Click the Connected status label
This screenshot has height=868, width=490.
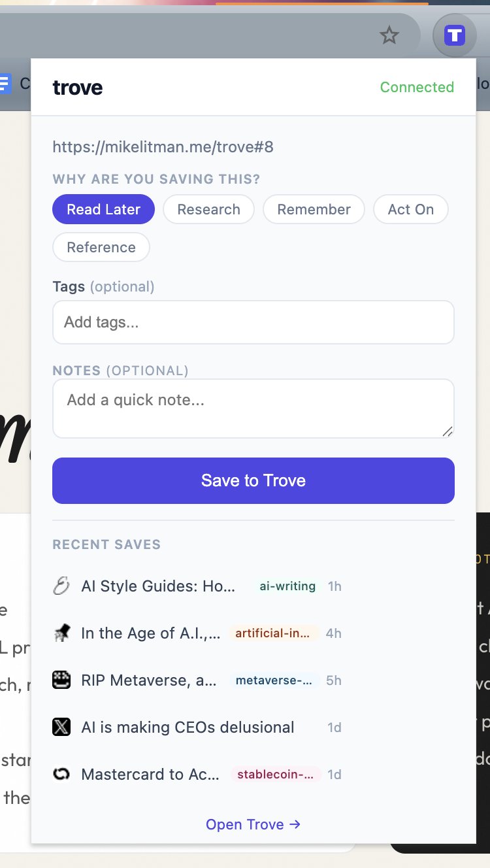coord(417,87)
